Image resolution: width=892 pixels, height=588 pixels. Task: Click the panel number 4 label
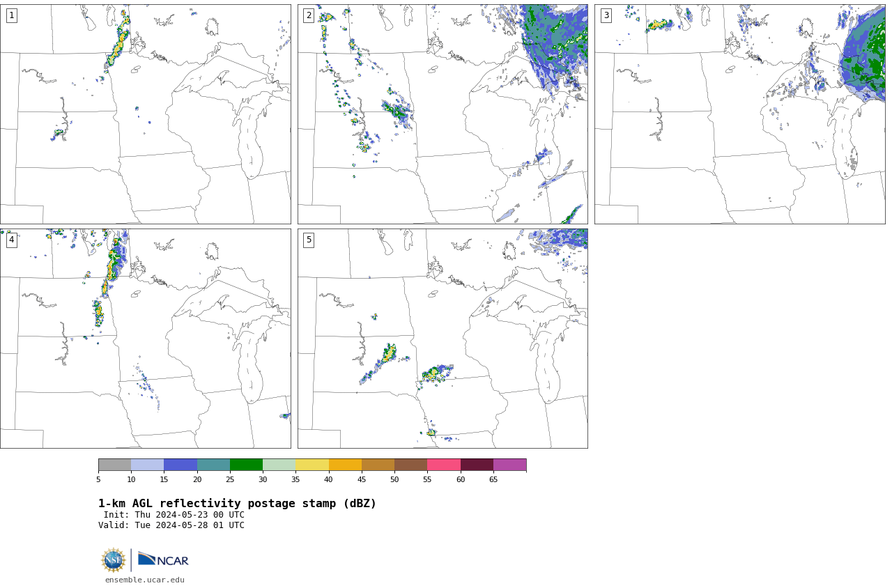tap(11, 240)
